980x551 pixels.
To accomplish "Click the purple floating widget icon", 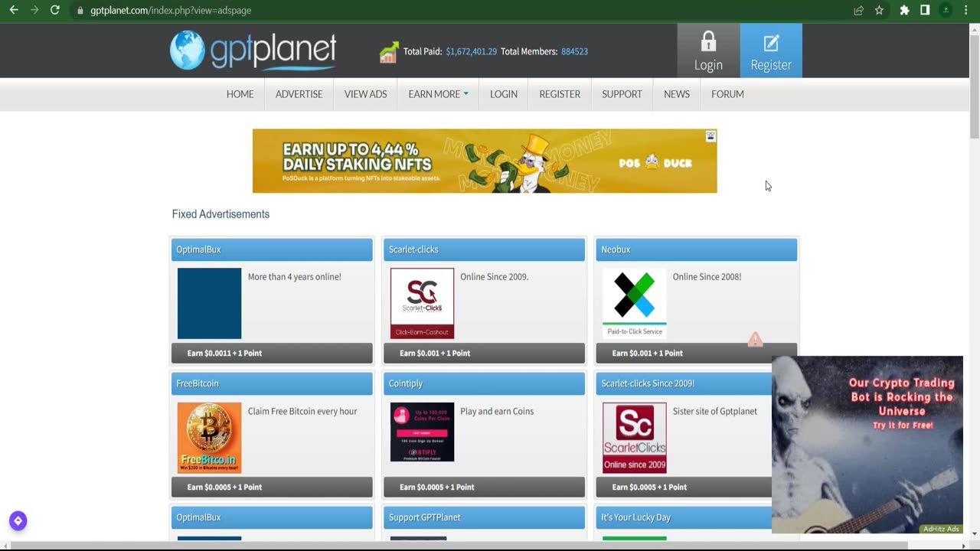I will click(18, 521).
